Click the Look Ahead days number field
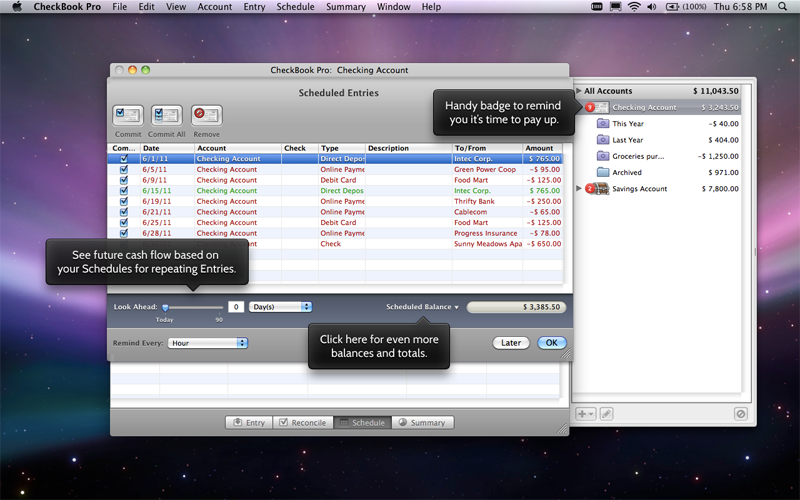The height and width of the screenshot is (500, 800). (236, 307)
